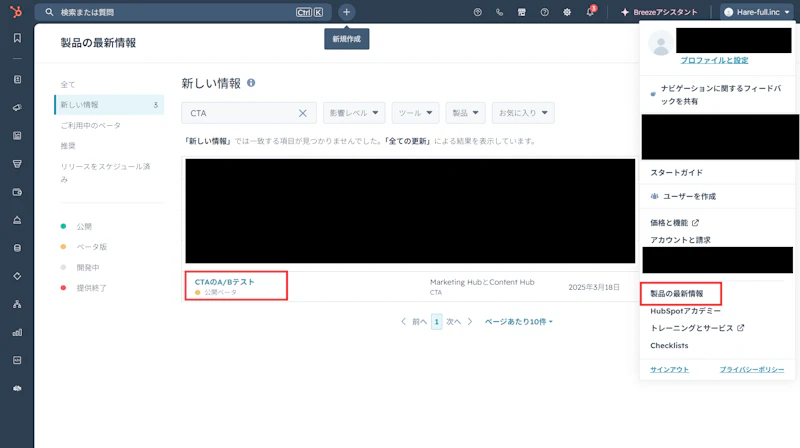Open the marketplace storefront icon
800x448 pixels.
click(521, 12)
